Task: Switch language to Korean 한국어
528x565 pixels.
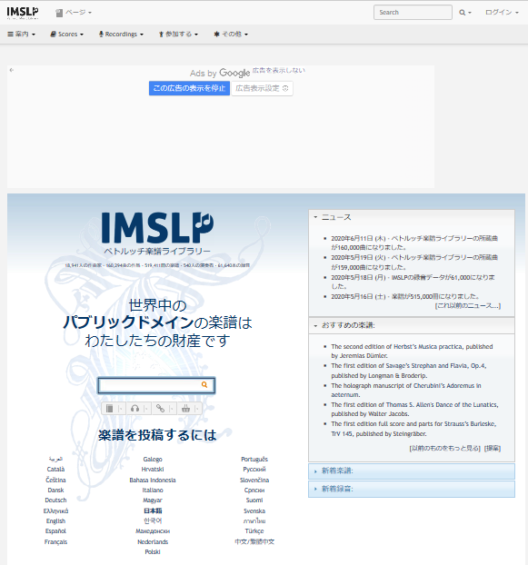Action: pos(152,521)
